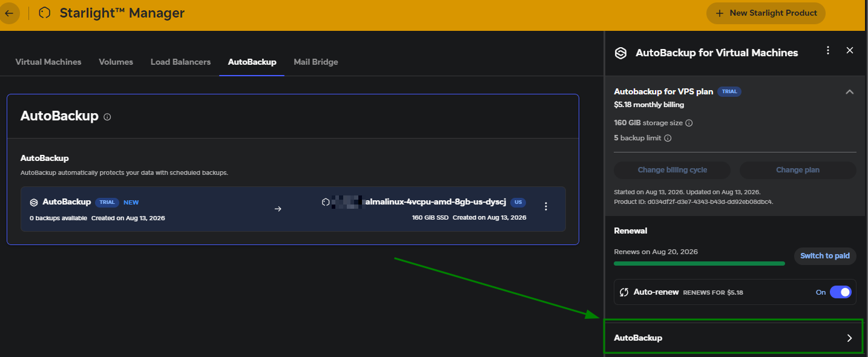Click the Product ID text
This screenshot has height=357, width=868.
coord(694,201)
